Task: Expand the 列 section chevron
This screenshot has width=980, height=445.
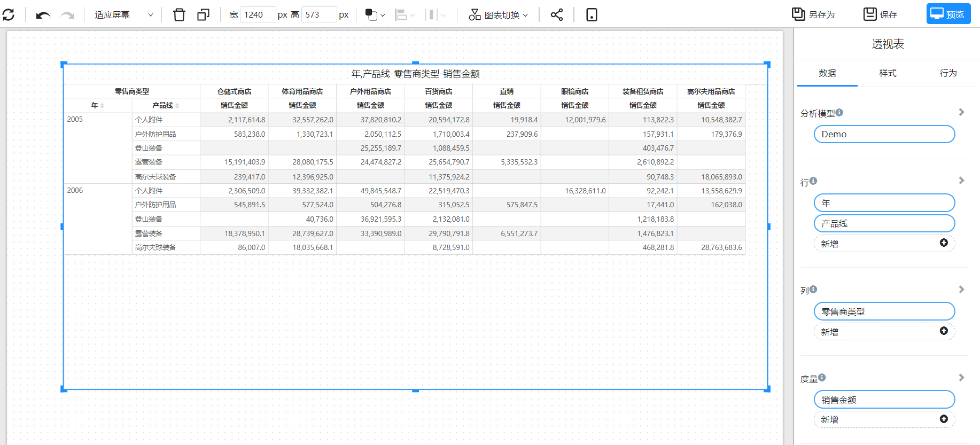Action: coord(961,290)
